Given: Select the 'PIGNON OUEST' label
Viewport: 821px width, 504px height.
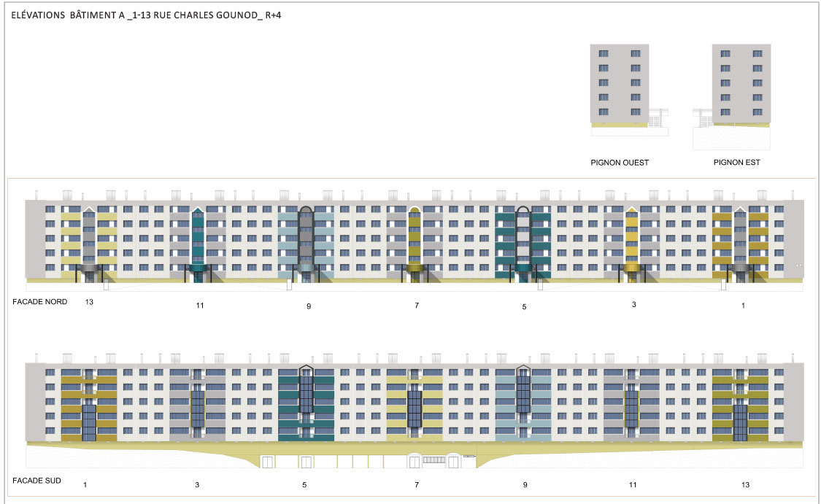Looking at the screenshot, I should (620, 163).
